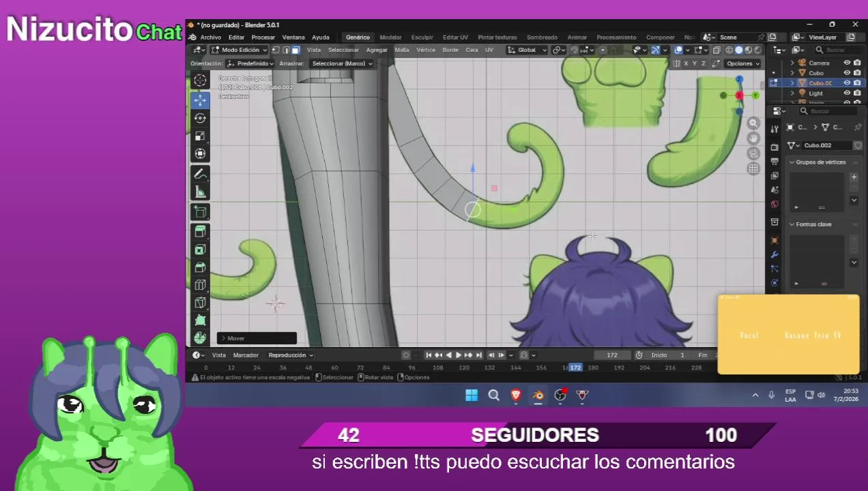Expand the Mover operator panel
Image resolution: width=868 pixels, height=491 pixels.
click(x=257, y=338)
